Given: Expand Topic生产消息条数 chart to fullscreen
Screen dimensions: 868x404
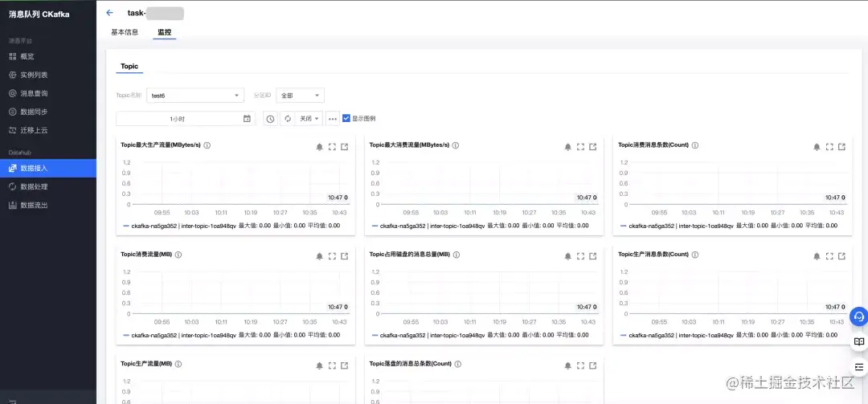Looking at the screenshot, I should click(x=829, y=256).
